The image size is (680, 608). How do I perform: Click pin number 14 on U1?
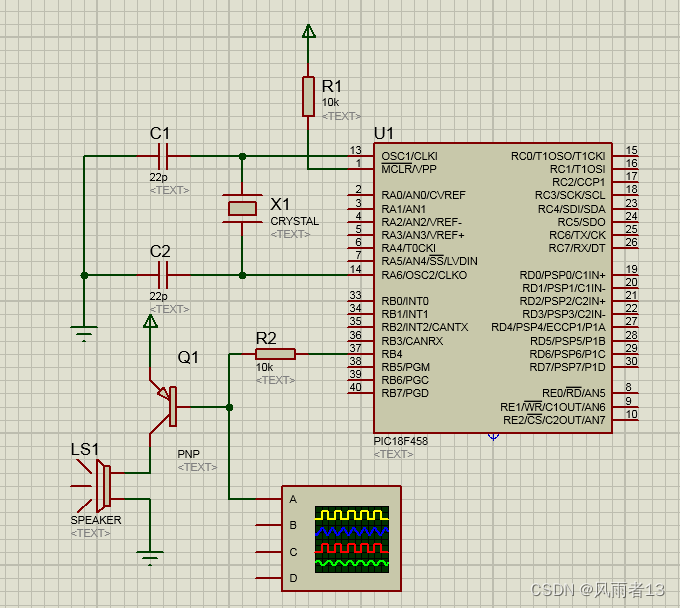click(x=356, y=269)
